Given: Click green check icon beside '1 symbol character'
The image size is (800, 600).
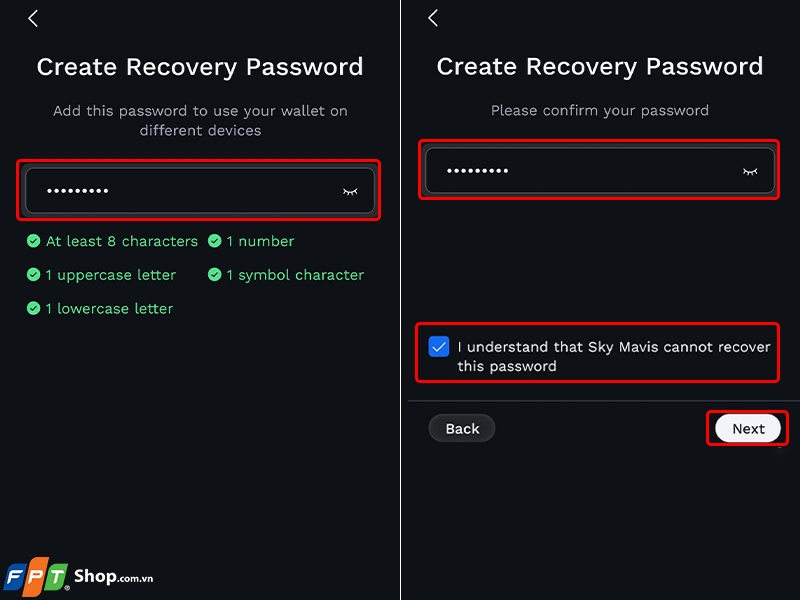Looking at the screenshot, I should tap(214, 275).
